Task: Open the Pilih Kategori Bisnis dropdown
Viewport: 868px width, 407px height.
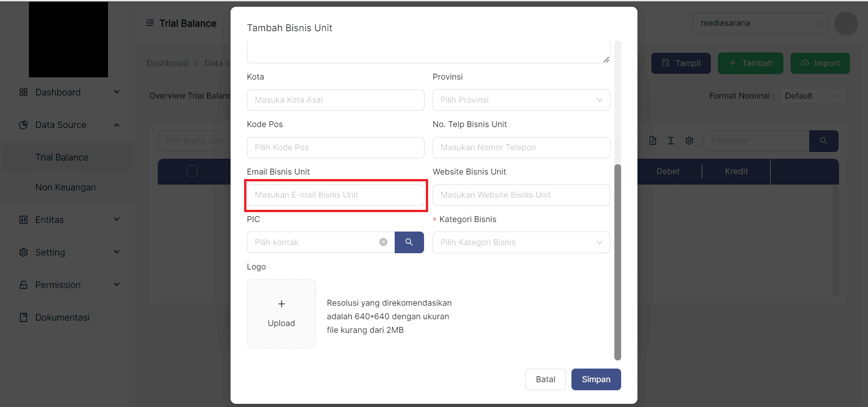Action: tap(521, 242)
